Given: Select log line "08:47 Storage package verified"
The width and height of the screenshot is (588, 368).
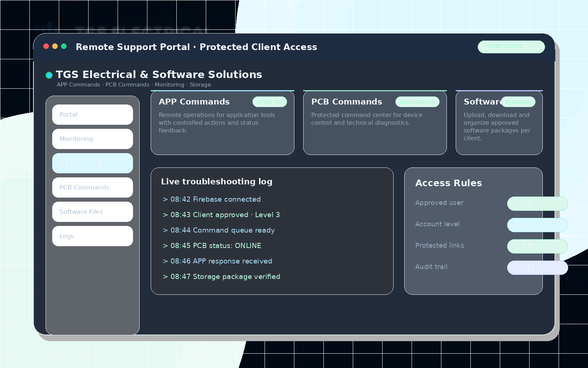Looking at the screenshot, I should tap(221, 276).
